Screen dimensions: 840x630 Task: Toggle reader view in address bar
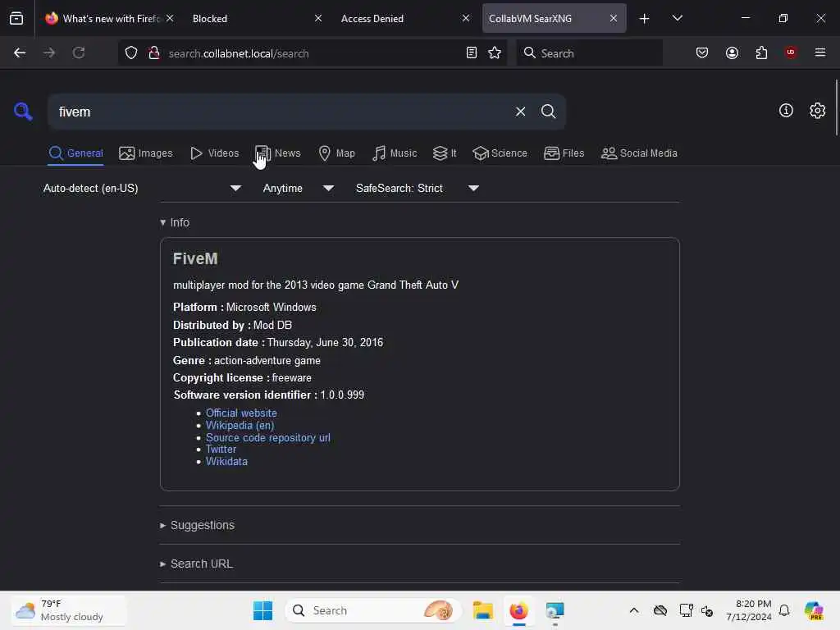pyautogui.click(x=472, y=53)
